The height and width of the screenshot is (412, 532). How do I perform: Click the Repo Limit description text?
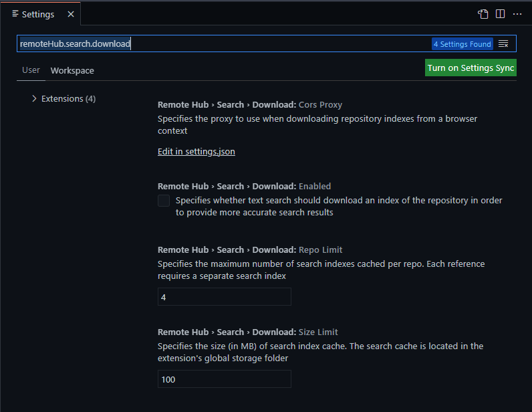(x=321, y=270)
